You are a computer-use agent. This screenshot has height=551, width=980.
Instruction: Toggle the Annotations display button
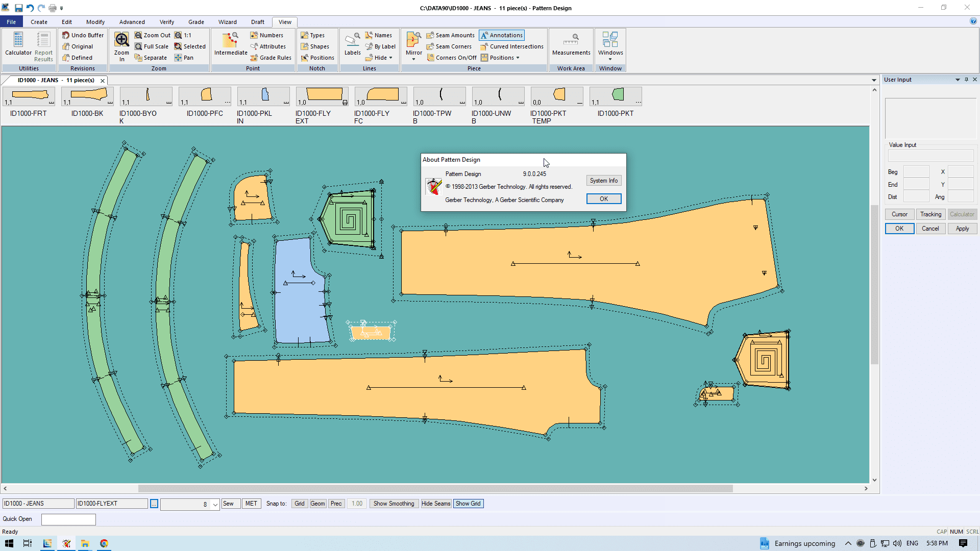pos(501,35)
